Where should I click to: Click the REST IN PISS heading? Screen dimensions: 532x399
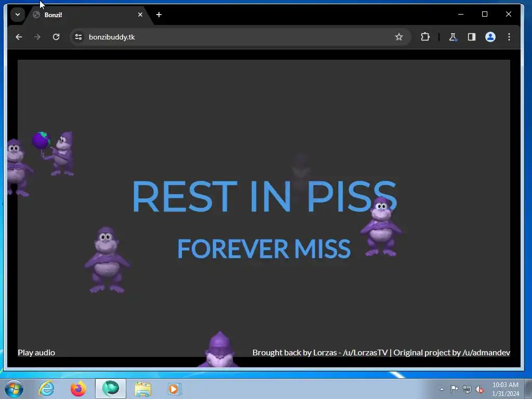click(x=264, y=196)
